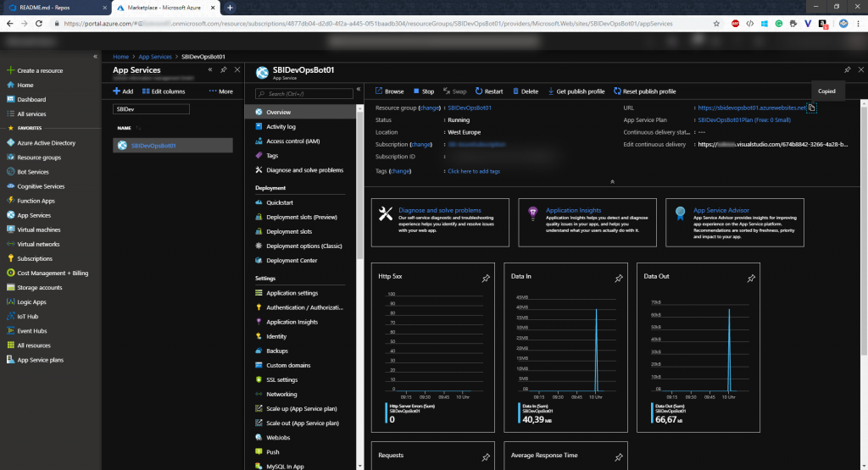Open Azure Active Directory
Screen dimensions: 868x470
click(46, 142)
